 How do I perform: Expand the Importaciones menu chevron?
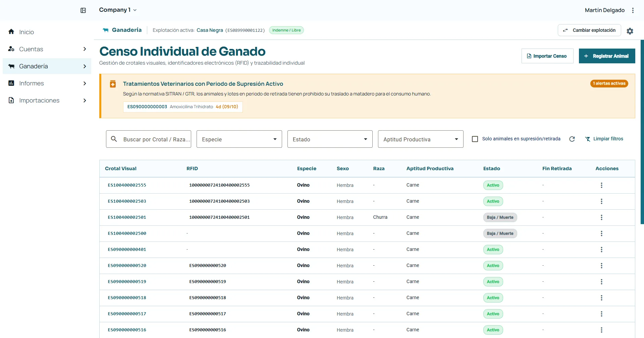(85, 100)
